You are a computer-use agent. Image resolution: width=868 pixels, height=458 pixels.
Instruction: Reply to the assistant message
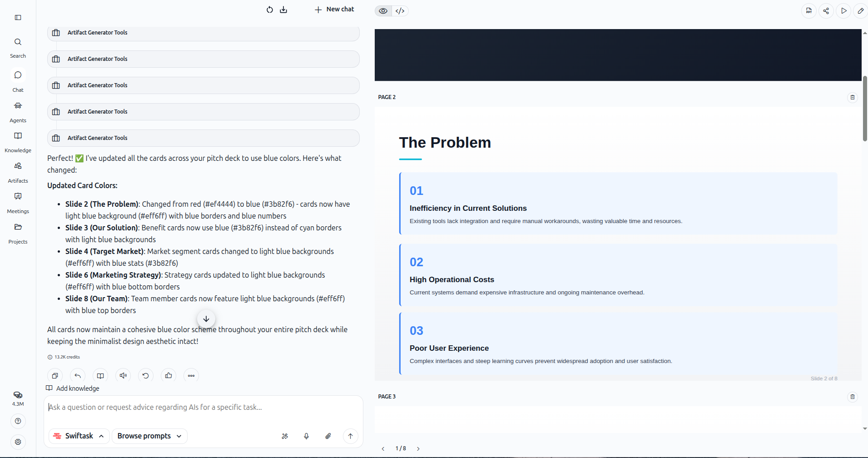click(78, 376)
